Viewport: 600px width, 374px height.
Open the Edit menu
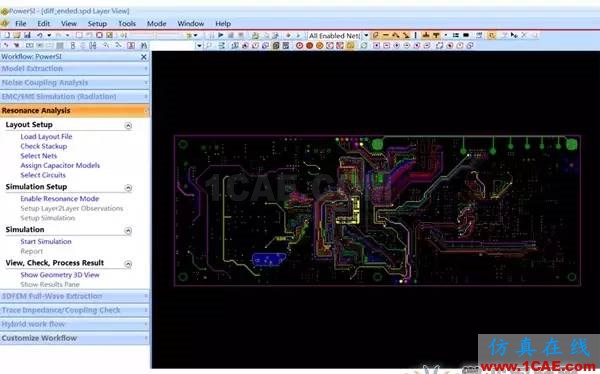44,24
